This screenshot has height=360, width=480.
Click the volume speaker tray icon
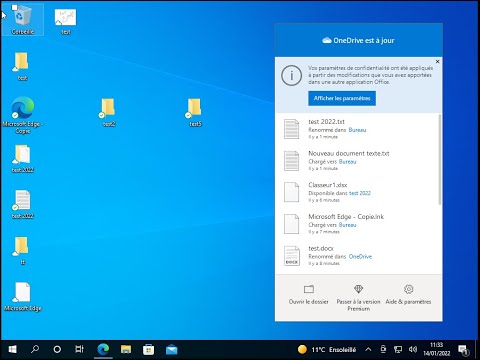tap(413, 349)
